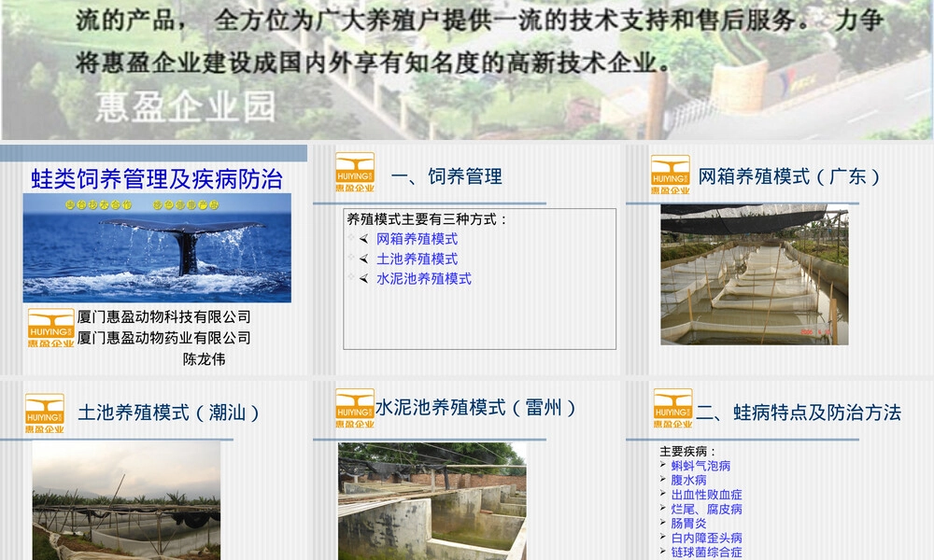Click the text 厦门惠盈动物科技有限公司
Viewport: 934px width, 560px height.
point(163,316)
